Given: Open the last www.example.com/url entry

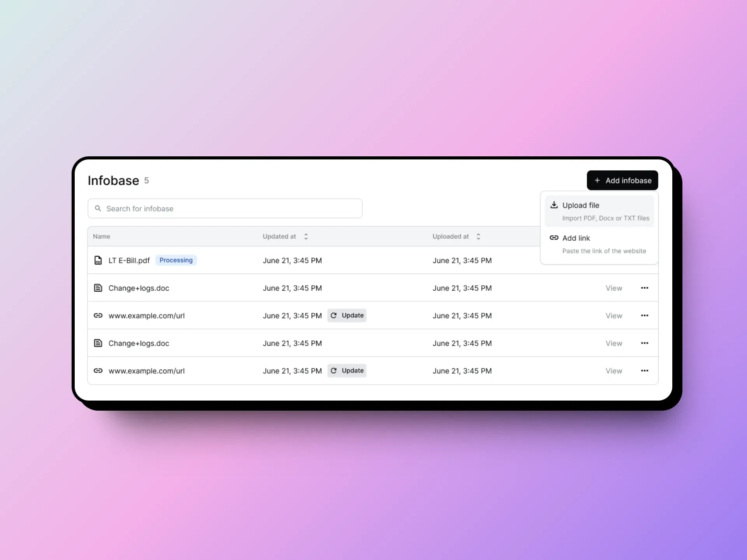Looking at the screenshot, I should tap(147, 371).
